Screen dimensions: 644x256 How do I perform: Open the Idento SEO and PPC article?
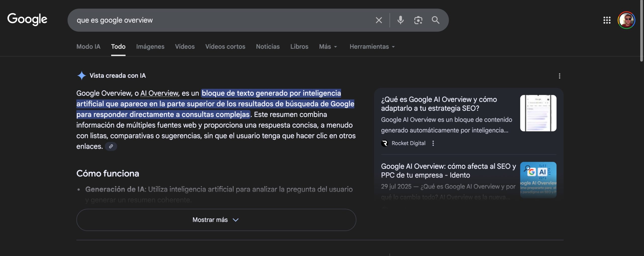tap(448, 170)
